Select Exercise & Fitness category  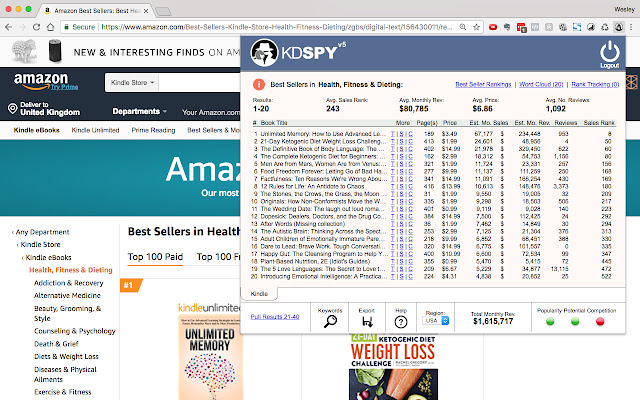click(62, 392)
